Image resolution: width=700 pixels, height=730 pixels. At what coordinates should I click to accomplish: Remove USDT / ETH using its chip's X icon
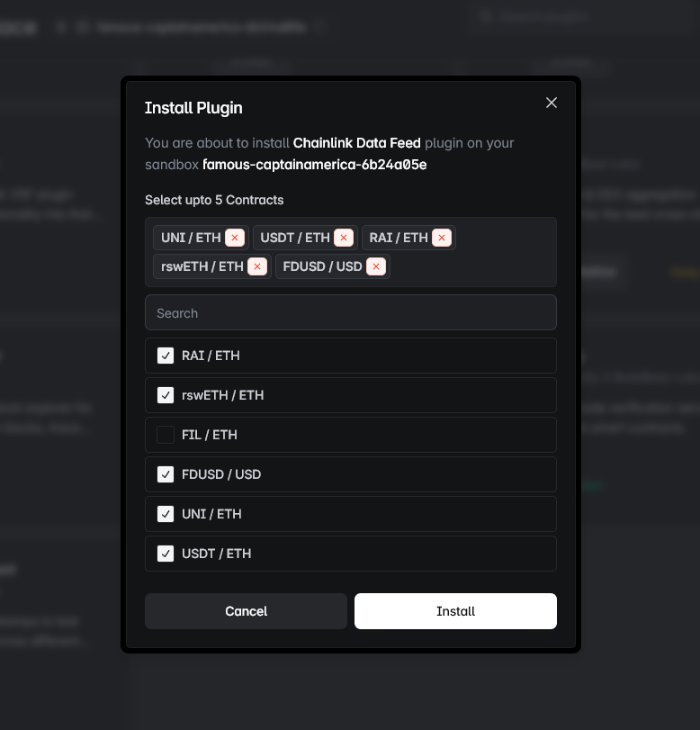pos(343,238)
